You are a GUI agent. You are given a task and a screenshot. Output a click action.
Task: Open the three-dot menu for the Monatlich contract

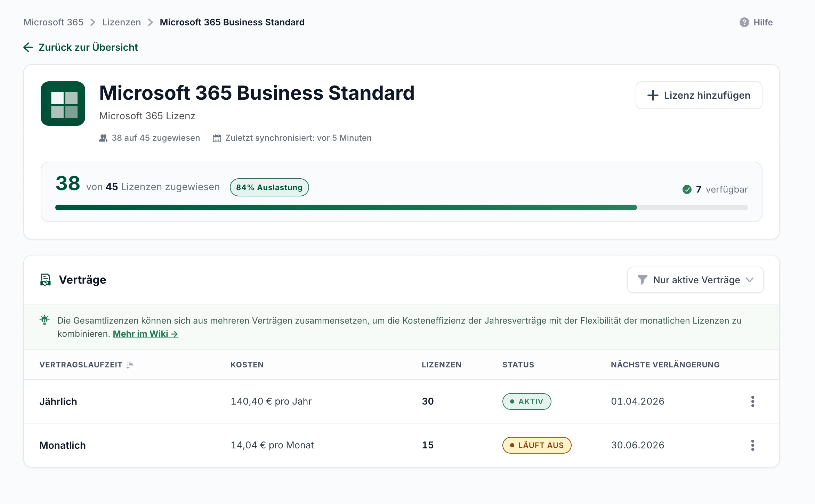pos(753,445)
